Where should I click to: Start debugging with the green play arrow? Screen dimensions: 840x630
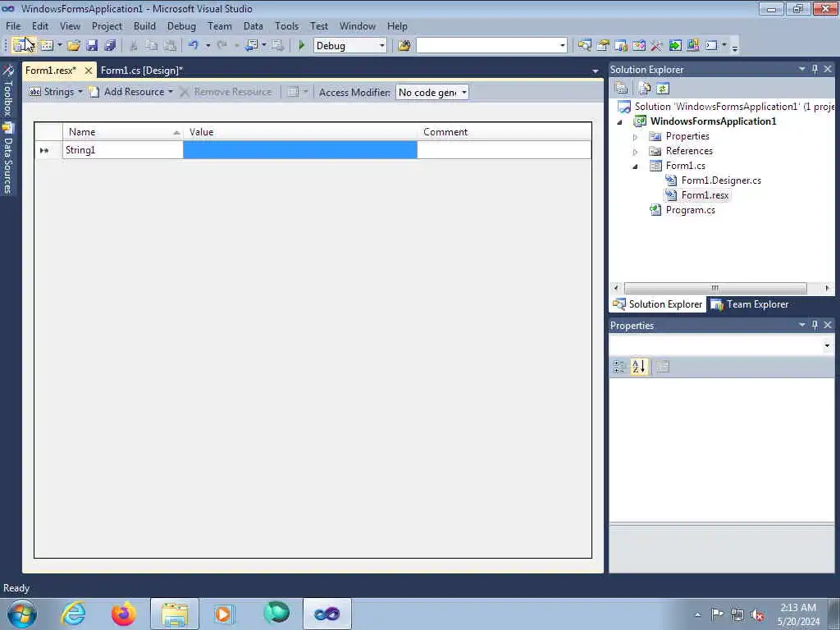click(x=302, y=46)
